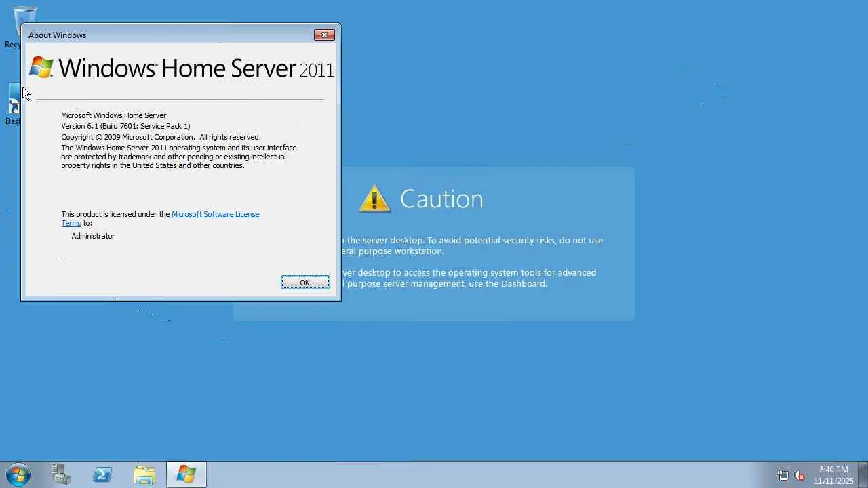Screen dimensions: 868x488
Task: Open Windows Explorer folder icon in taskbar
Action: [144, 474]
